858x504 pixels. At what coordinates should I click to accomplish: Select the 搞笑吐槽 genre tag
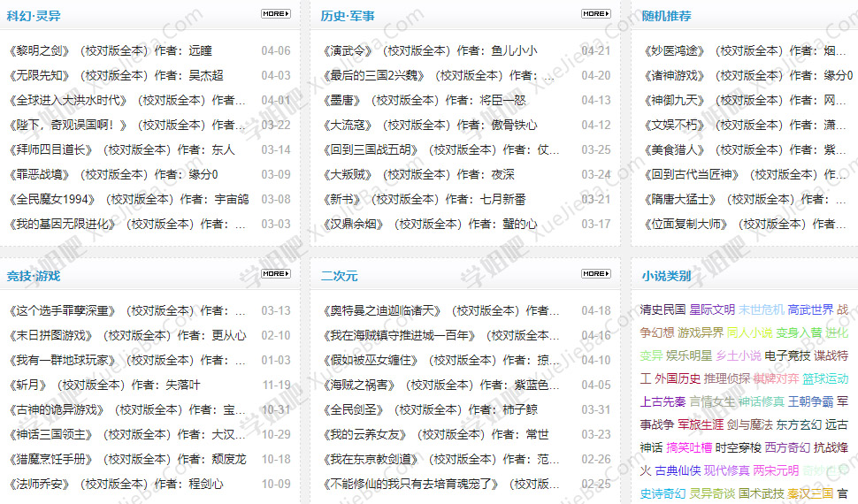pos(689,447)
